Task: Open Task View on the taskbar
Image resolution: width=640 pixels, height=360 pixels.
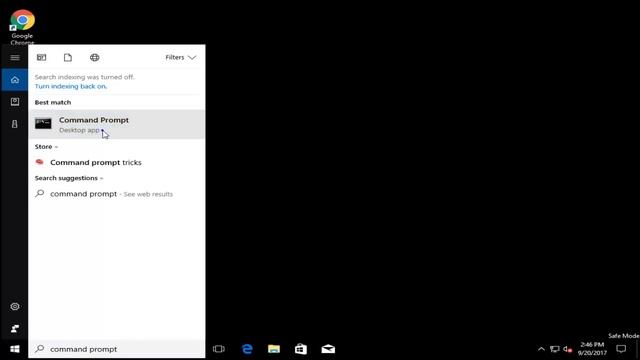Action: pos(219,349)
